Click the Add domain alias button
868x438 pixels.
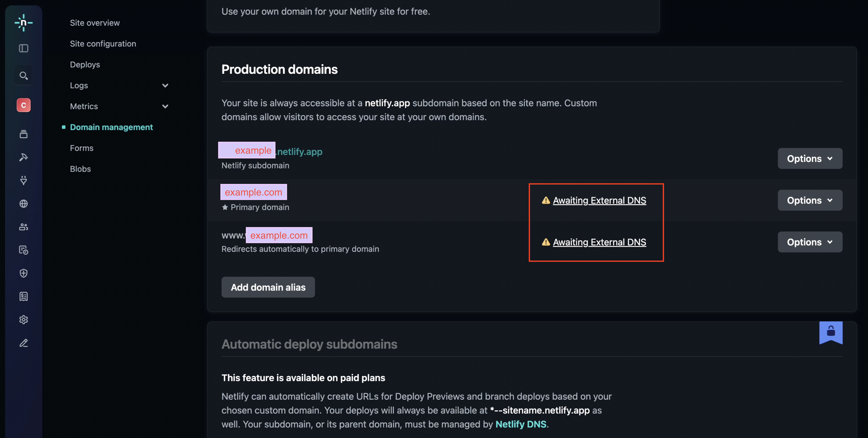pyautogui.click(x=268, y=287)
